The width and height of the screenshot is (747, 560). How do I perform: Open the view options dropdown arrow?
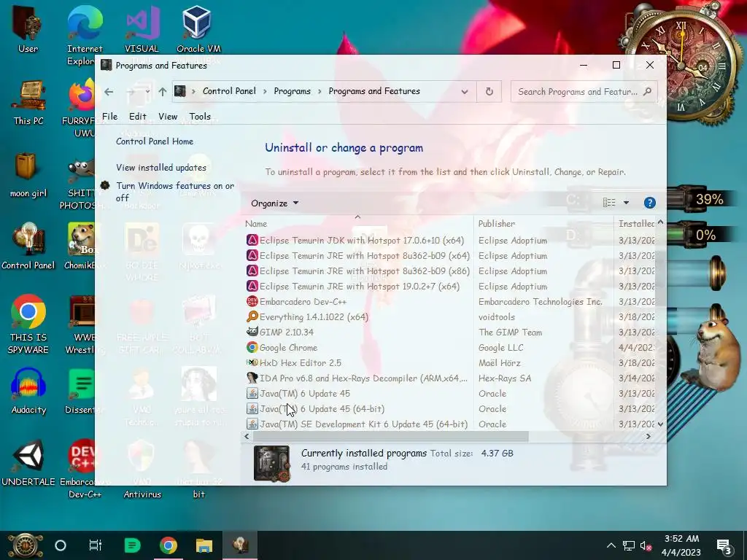pos(626,203)
